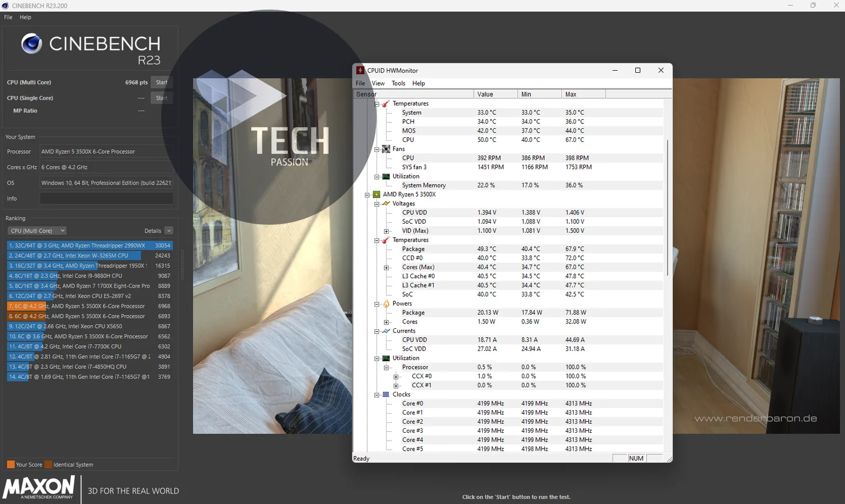Click the Info input field

pyautogui.click(x=106, y=198)
